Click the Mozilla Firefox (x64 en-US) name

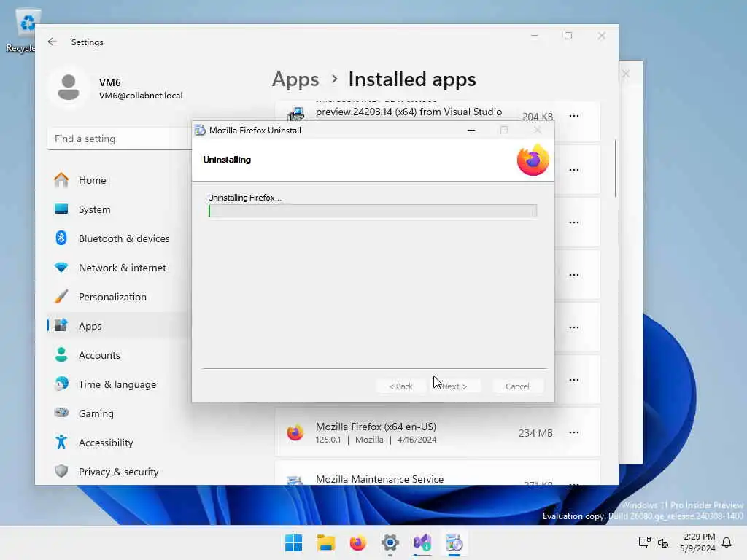(376, 426)
